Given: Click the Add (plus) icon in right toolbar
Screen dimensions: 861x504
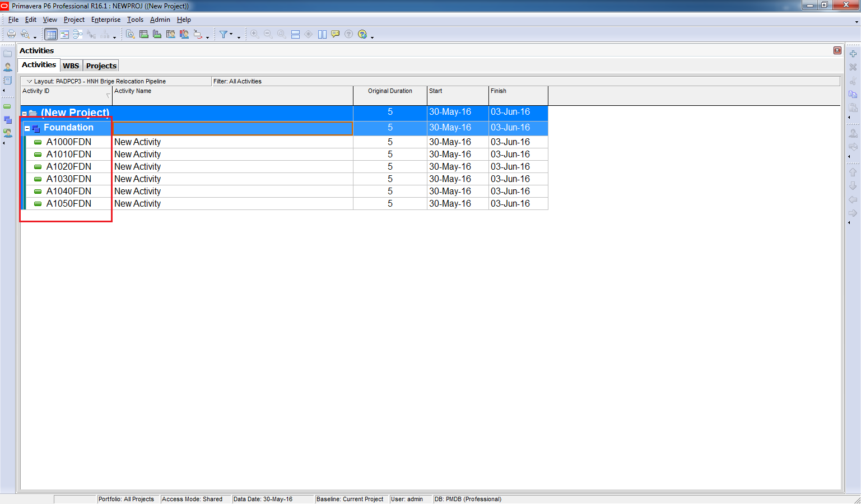Looking at the screenshot, I should [853, 54].
